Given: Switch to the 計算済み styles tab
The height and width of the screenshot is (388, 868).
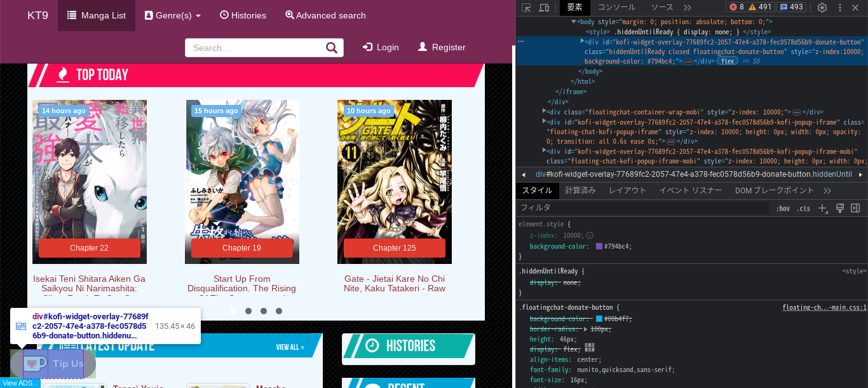Looking at the screenshot, I should pyautogui.click(x=580, y=190).
